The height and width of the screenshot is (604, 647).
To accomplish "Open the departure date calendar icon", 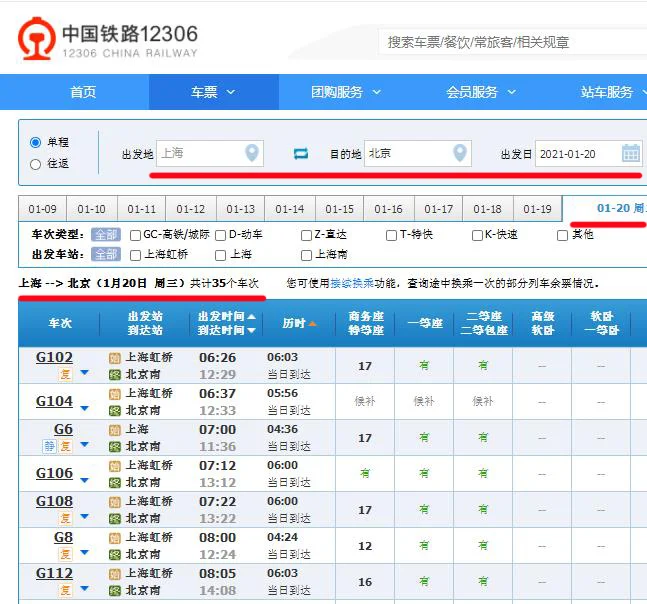I will coord(630,153).
